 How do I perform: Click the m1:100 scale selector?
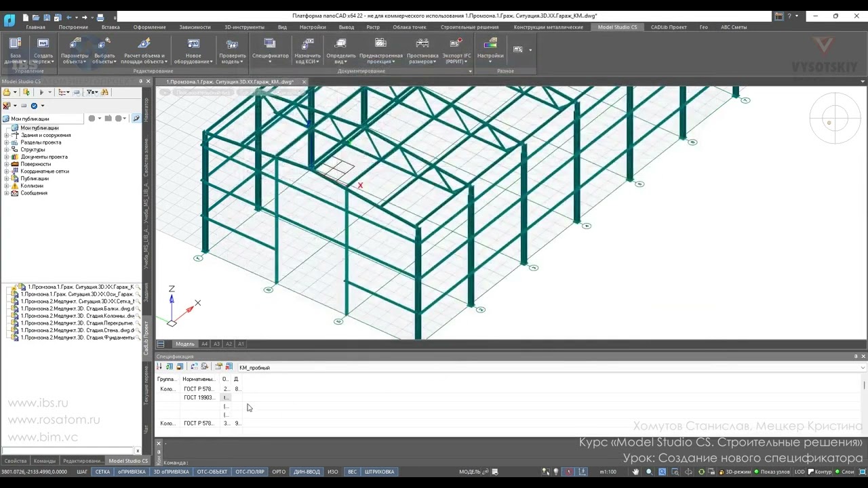point(608,472)
